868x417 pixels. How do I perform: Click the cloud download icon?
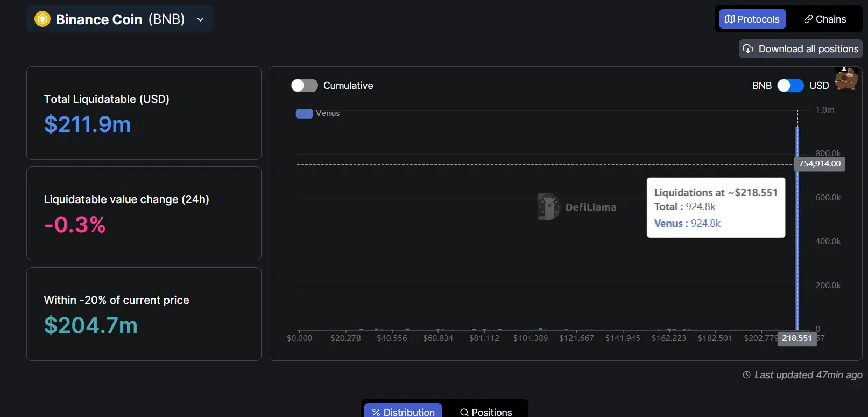click(x=748, y=49)
